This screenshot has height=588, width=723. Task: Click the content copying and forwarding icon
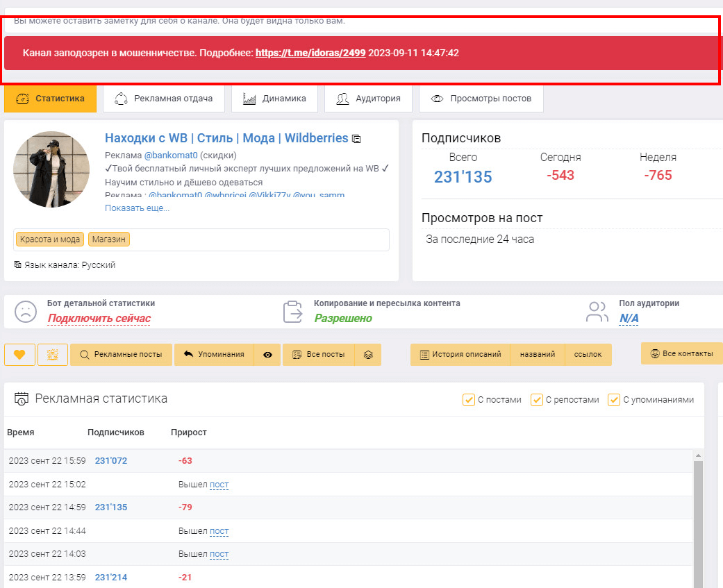293,312
